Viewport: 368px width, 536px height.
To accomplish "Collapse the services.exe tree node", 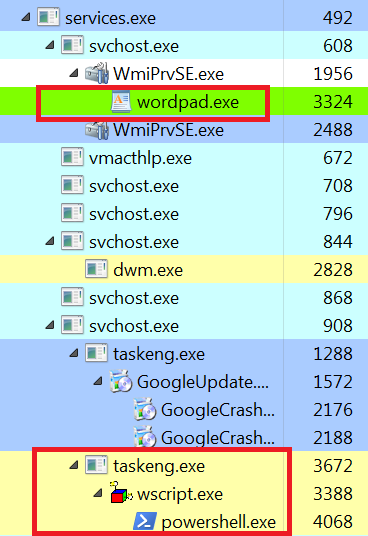I will coord(26,17).
